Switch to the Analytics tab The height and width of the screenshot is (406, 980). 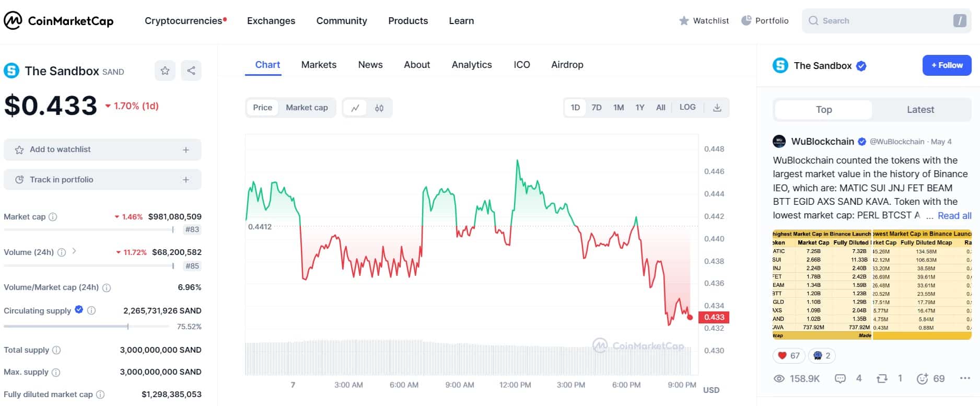pyautogui.click(x=472, y=65)
